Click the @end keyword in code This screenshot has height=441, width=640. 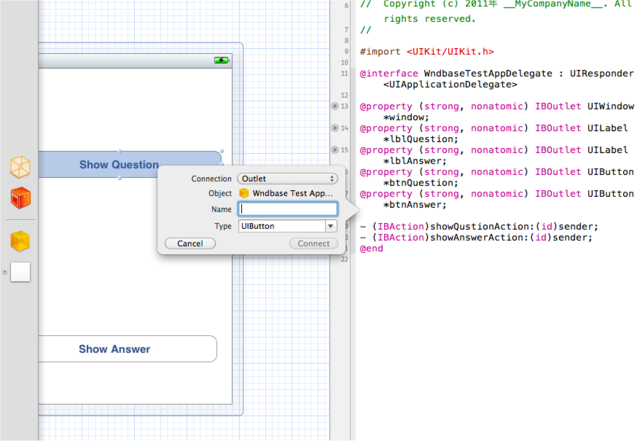coord(371,248)
